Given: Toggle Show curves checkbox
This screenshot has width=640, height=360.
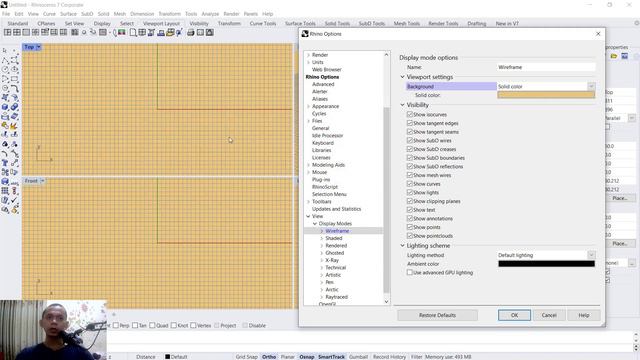Looking at the screenshot, I should (409, 184).
